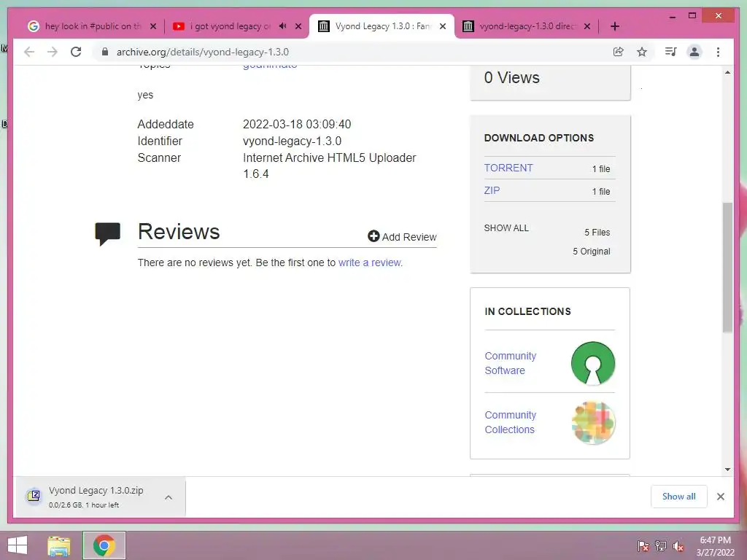View site info padlock icon
The width and height of the screenshot is (747, 560).
105,52
